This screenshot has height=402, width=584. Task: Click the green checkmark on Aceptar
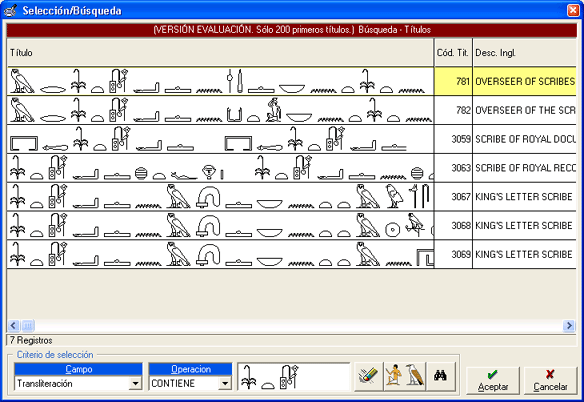pos(492,374)
